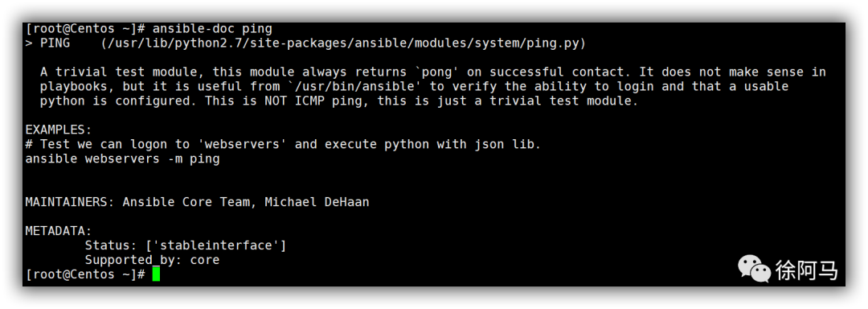The height and width of the screenshot is (309, 868).
Task: Click the Status: ['stableinterface'] line
Action: pos(186,245)
